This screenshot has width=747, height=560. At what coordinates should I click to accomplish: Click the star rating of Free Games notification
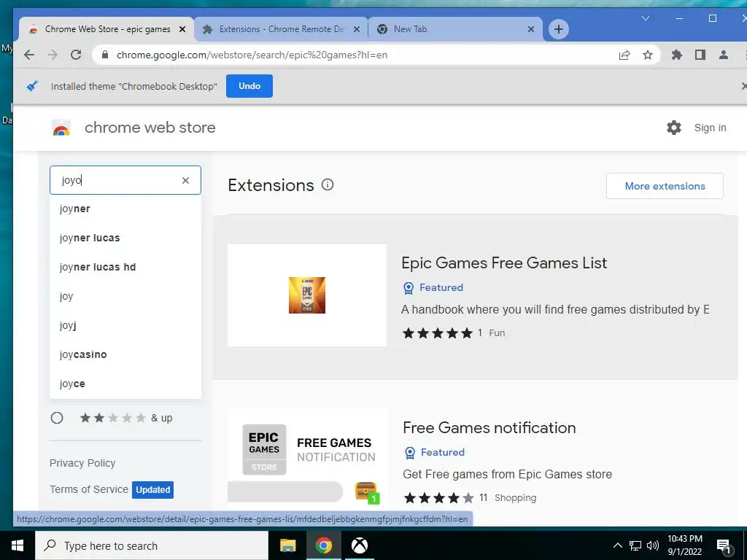coord(438,497)
